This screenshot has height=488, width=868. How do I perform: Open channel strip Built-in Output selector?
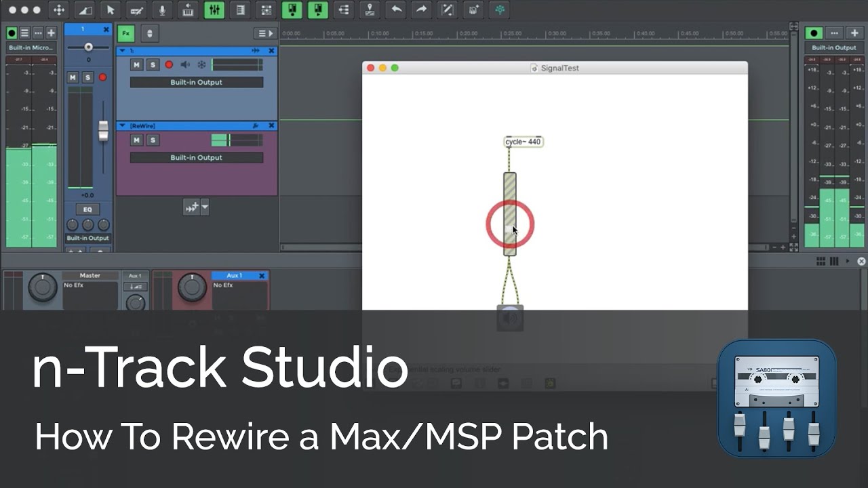(87, 238)
